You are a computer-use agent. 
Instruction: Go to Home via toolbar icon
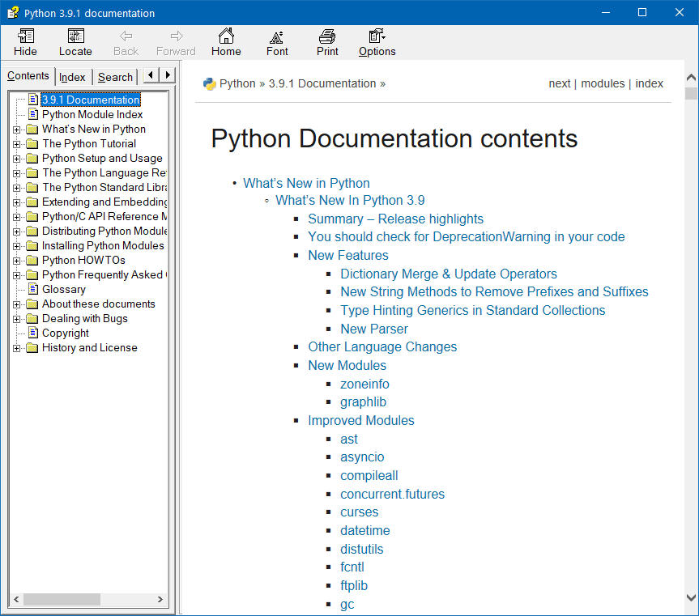(x=226, y=36)
